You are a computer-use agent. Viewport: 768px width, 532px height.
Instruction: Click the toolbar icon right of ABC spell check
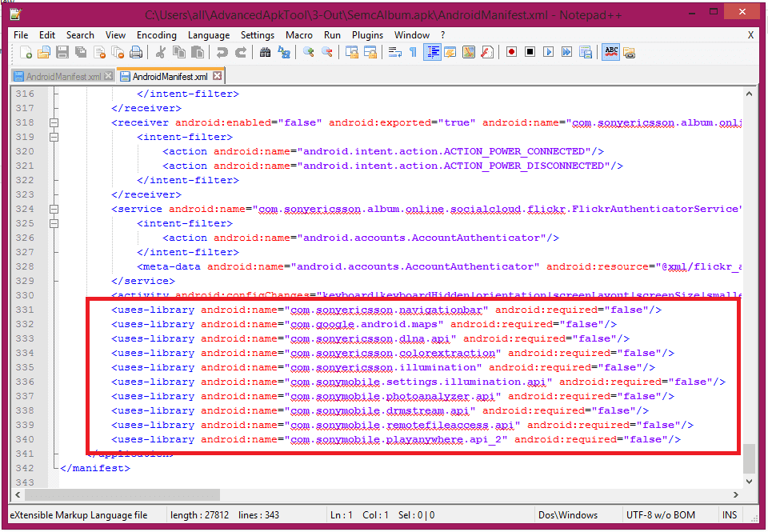630,52
